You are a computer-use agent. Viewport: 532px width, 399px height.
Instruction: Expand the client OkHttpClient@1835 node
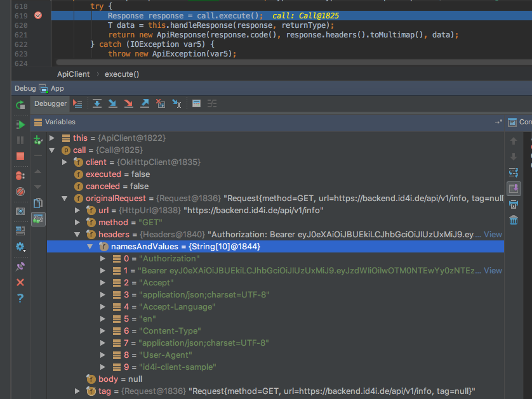(x=65, y=162)
